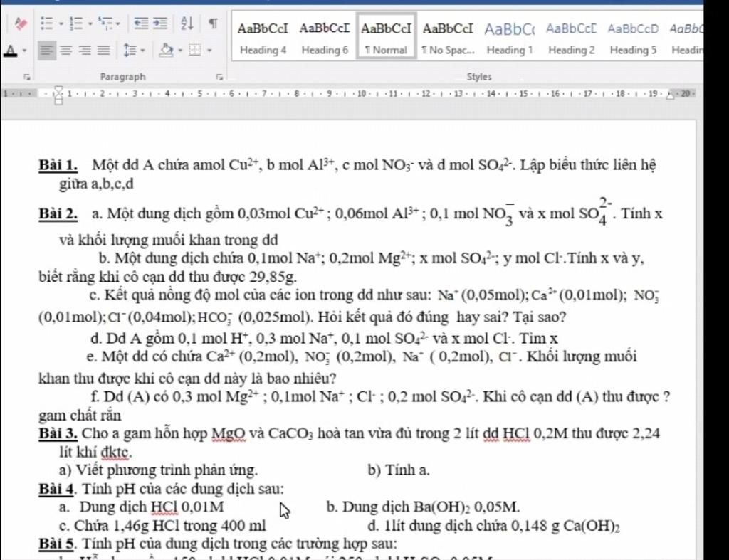Click the heading 'Bài 1.'
Viewport: 729px width, 560px height.
pyautogui.click(x=58, y=165)
